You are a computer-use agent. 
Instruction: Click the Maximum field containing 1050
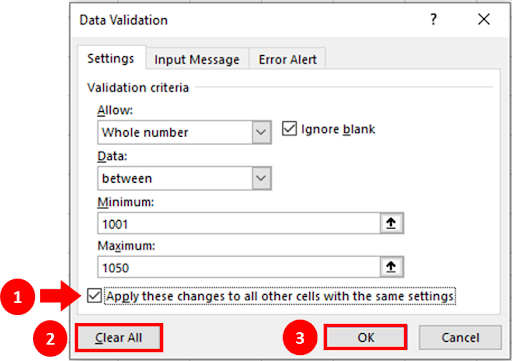tap(239, 267)
